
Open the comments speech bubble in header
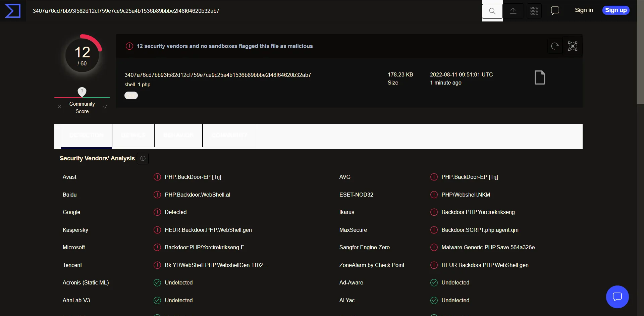[555, 11]
